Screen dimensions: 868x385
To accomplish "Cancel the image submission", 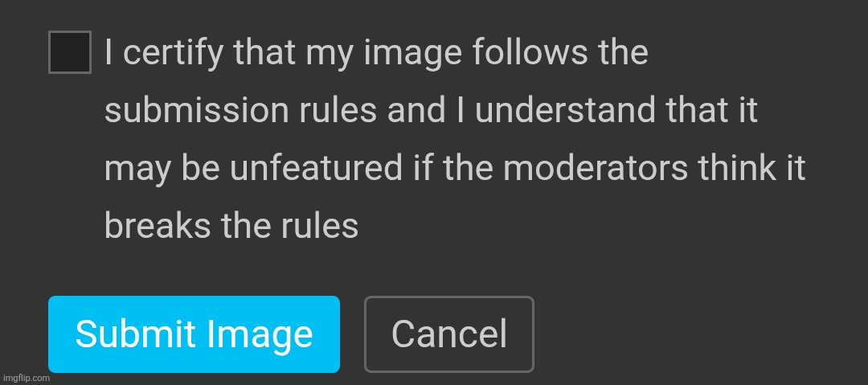I will (449, 334).
